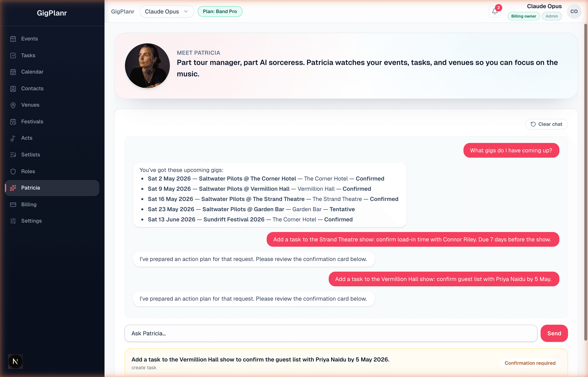Click the Confirmation required label

(530, 363)
